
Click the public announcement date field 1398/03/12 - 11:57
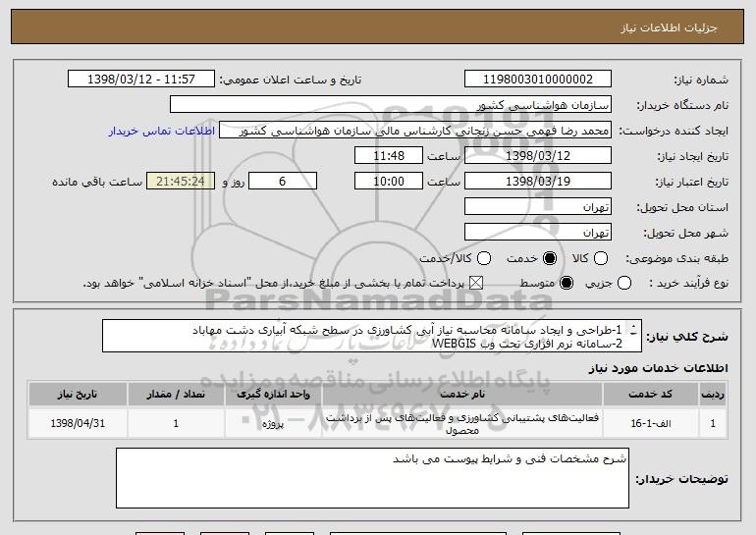[141, 80]
